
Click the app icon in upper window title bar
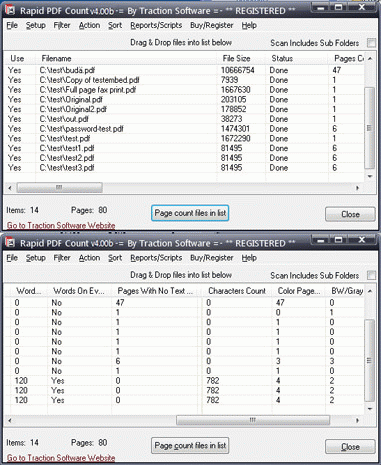[x=10, y=10]
